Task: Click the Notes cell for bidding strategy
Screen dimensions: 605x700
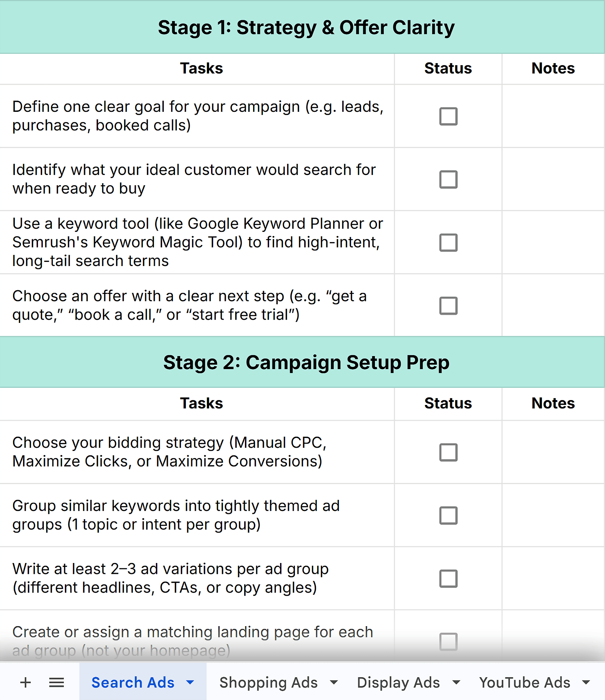Action: click(553, 452)
